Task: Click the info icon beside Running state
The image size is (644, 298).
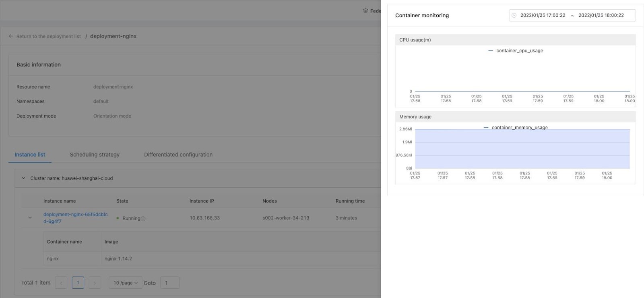Action: click(x=143, y=219)
